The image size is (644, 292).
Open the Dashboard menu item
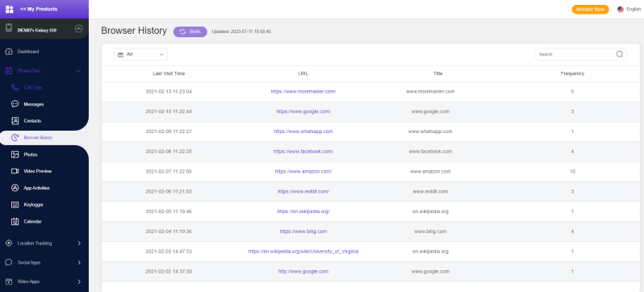coord(28,52)
